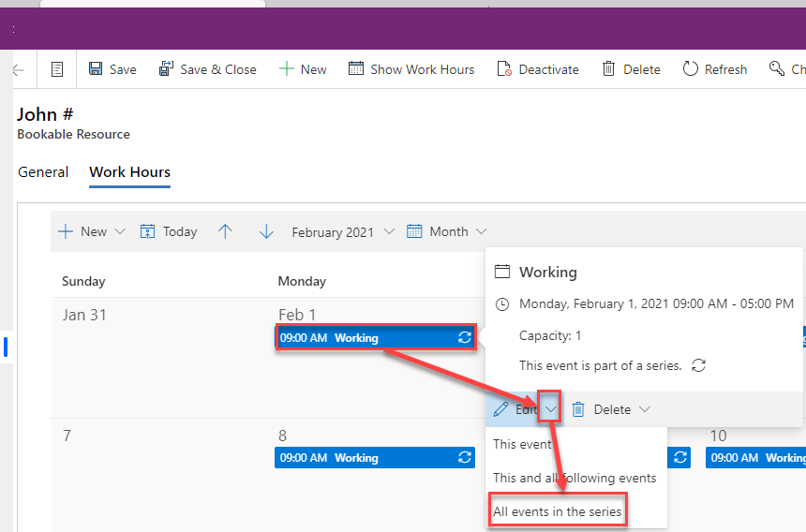Open the February 2021 date picker
The height and width of the screenshot is (532, 806).
(x=342, y=231)
